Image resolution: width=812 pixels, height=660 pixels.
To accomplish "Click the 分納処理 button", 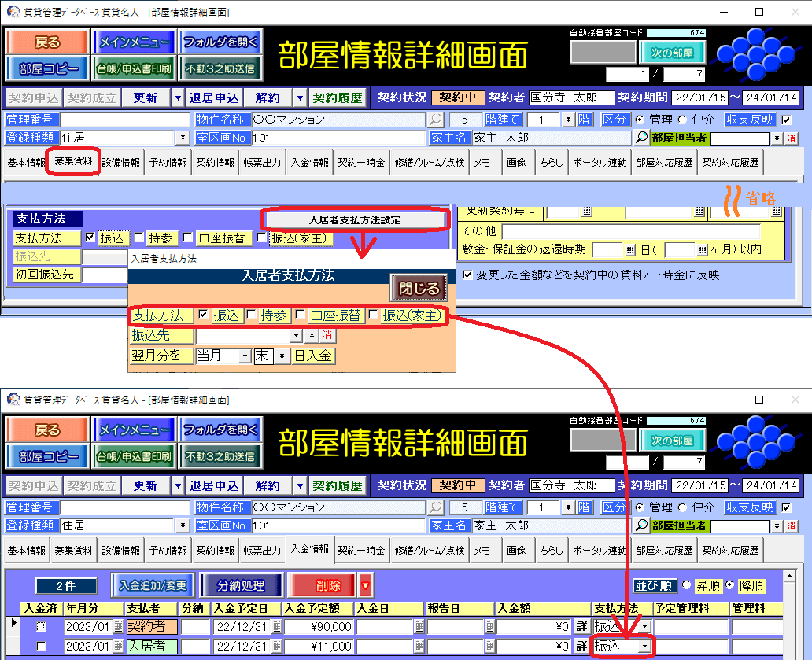I will point(242,585).
